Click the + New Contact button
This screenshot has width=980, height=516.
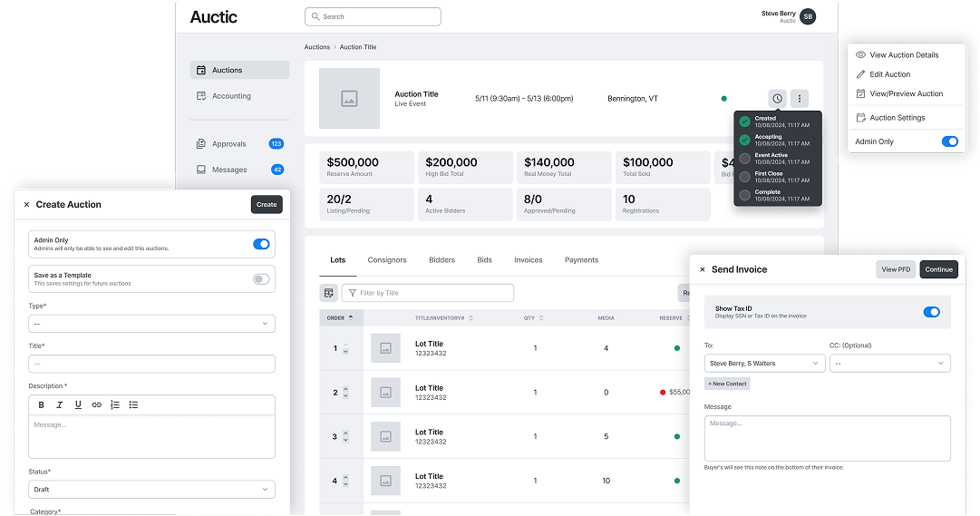point(727,384)
